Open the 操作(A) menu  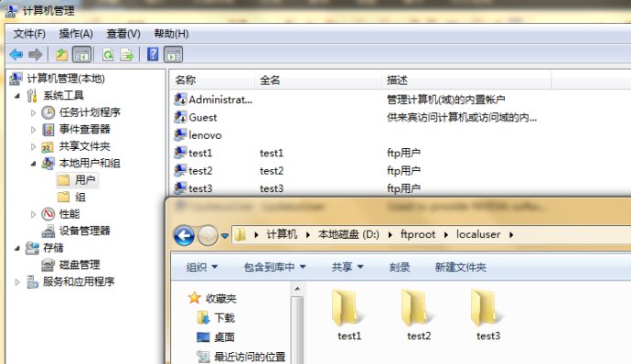coord(76,34)
